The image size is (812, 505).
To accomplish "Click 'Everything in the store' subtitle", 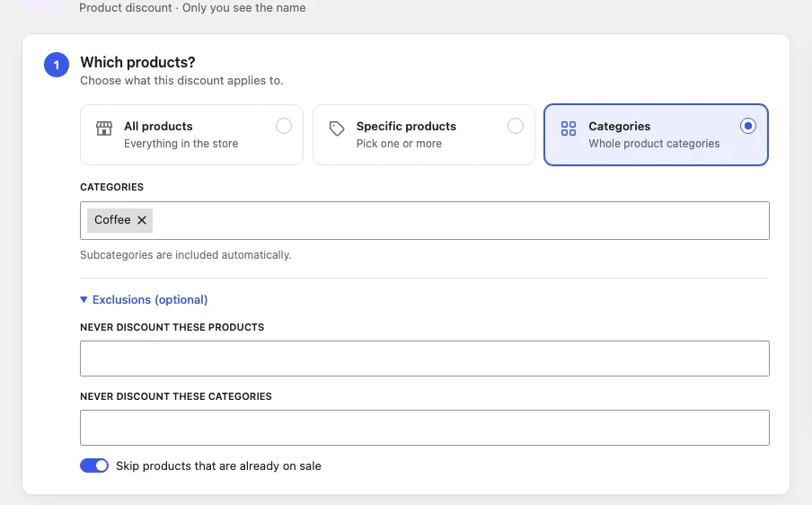I will 181,144.
